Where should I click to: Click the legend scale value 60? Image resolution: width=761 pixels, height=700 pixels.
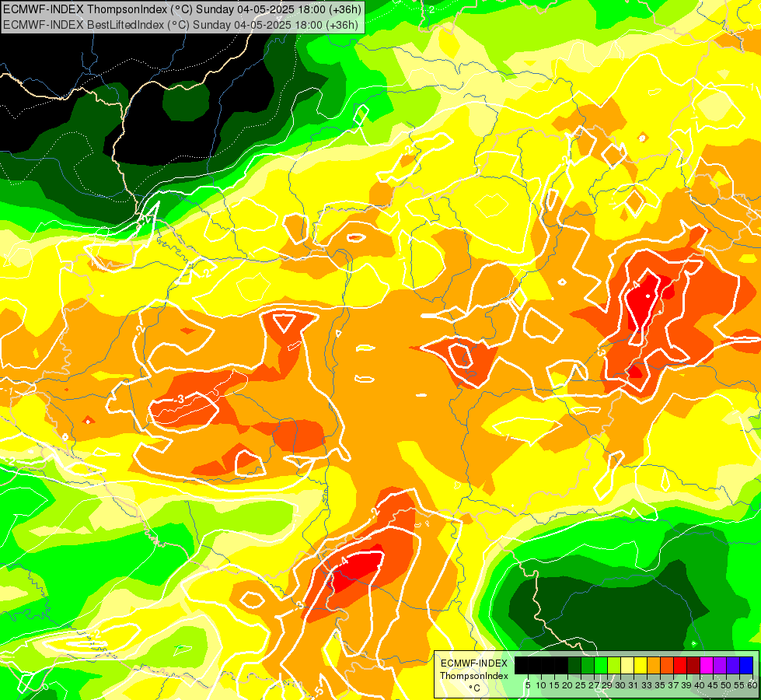tap(752, 685)
